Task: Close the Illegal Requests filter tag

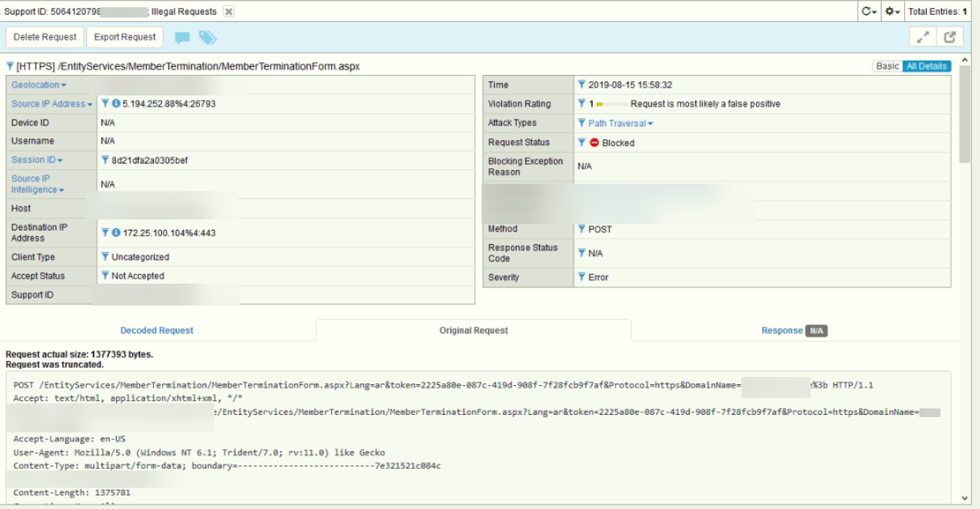Action: pyautogui.click(x=228, y=12)
